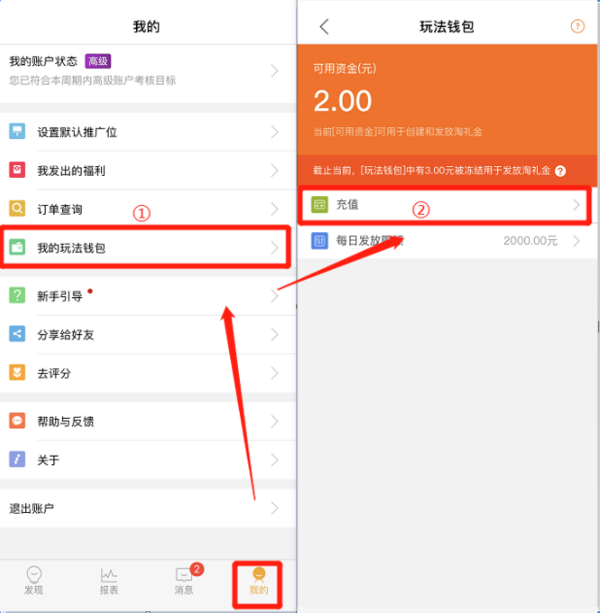Screen dimensions: 600x613
Task: Open 充值 row chevron
Action: [x=576, y=205]
